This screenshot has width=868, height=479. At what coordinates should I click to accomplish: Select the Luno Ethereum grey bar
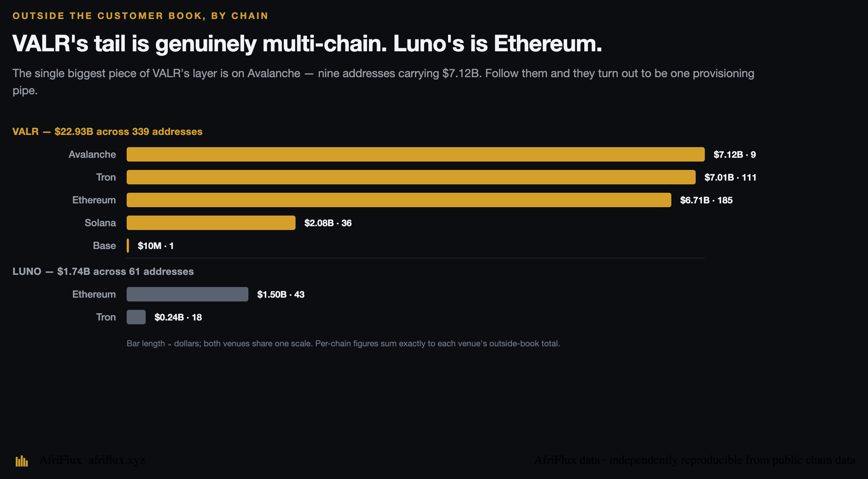point(187,294)
